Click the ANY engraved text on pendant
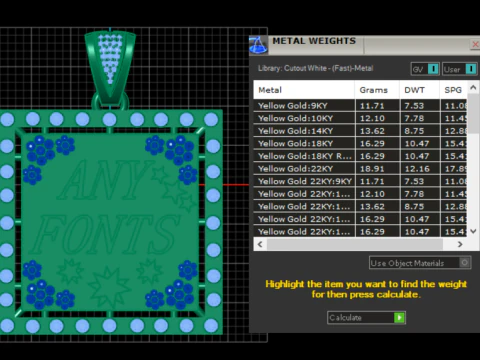This screenshot has height=360, width=480. 106,180
